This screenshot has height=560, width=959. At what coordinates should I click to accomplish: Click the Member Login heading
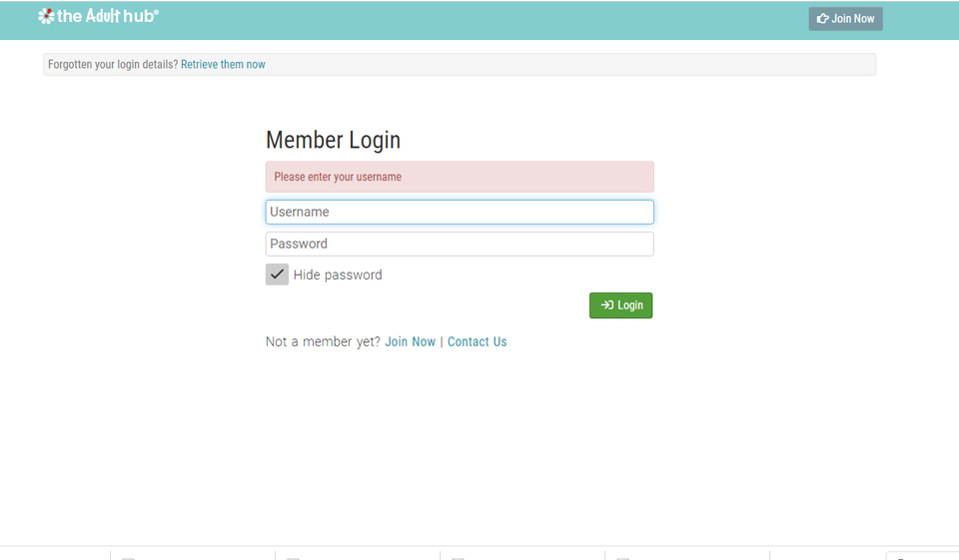point(333,141)
